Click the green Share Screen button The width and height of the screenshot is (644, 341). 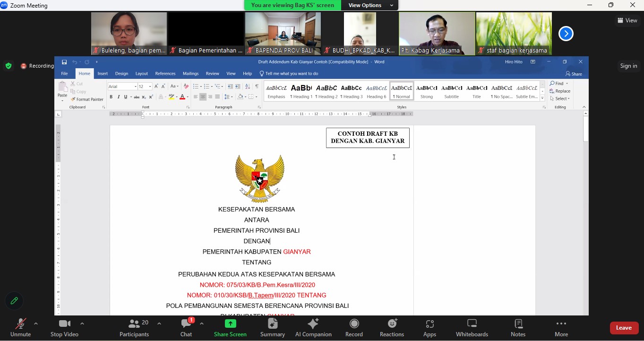[x=230, y=328]
